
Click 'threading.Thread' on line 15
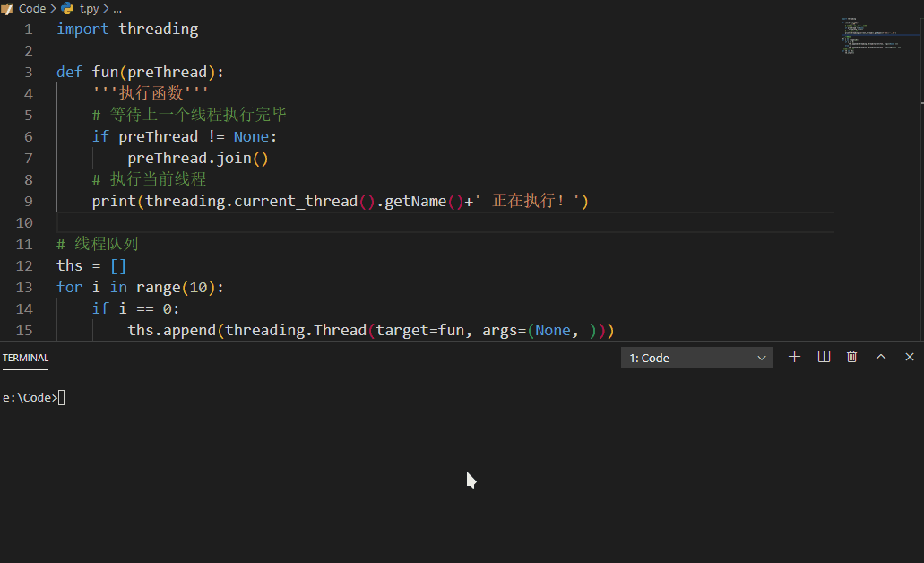coord(295,330)
